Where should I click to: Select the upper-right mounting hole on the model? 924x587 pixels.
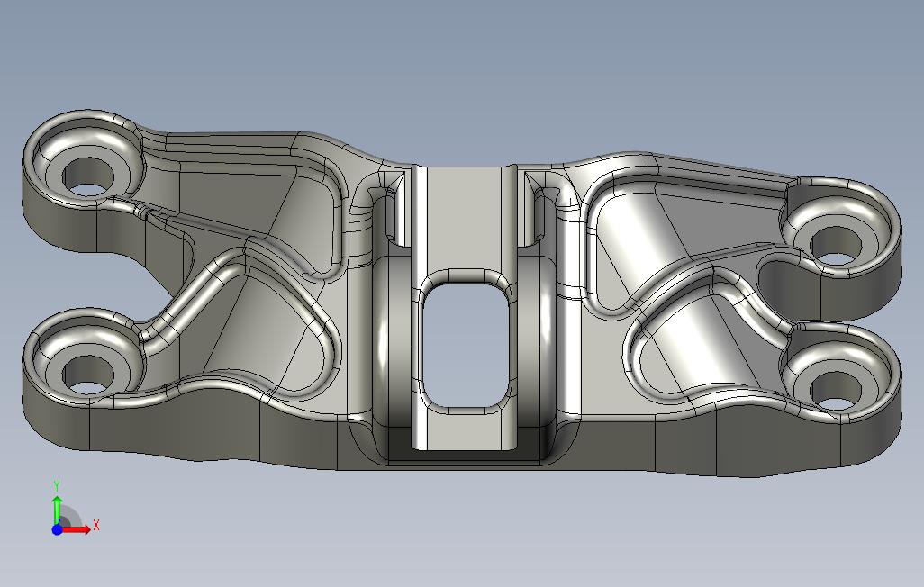pyautogui.click(x=837, y=245)
